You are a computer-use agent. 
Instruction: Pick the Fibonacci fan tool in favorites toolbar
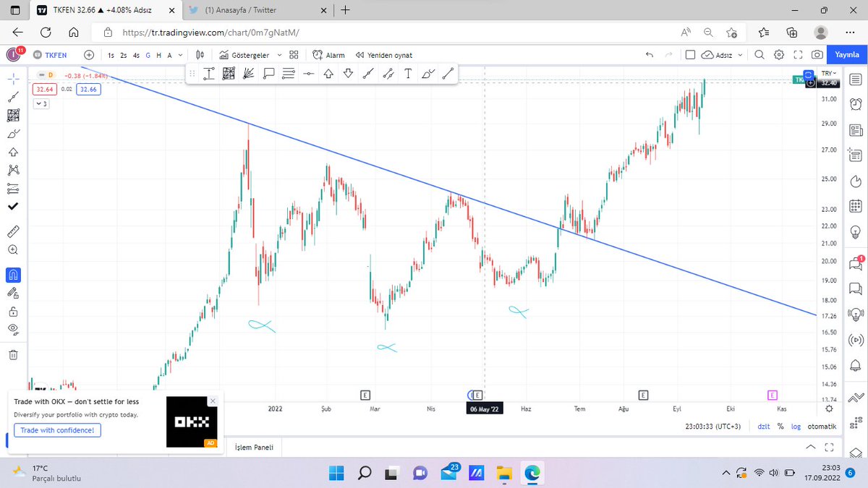[249, 73]
